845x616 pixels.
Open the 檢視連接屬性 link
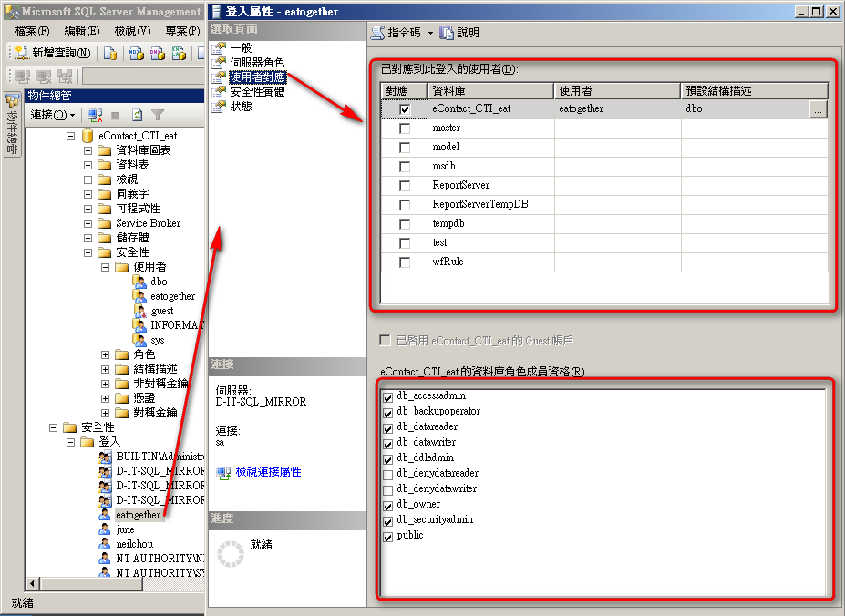click(x=268, y=472)
